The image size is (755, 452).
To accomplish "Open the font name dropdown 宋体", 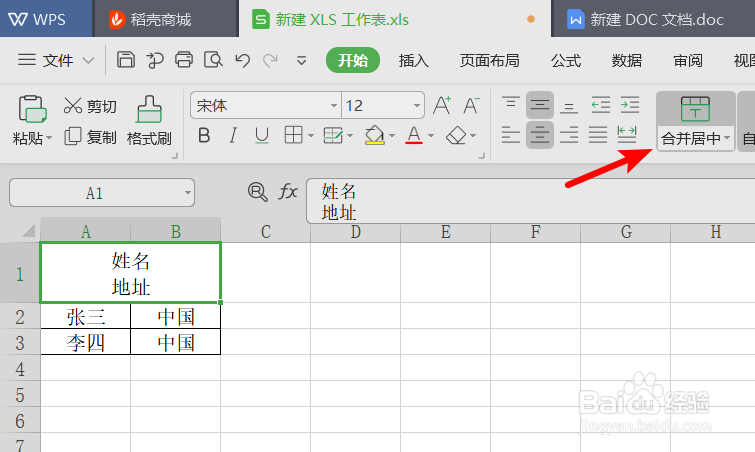I will (x=333, y=105).
